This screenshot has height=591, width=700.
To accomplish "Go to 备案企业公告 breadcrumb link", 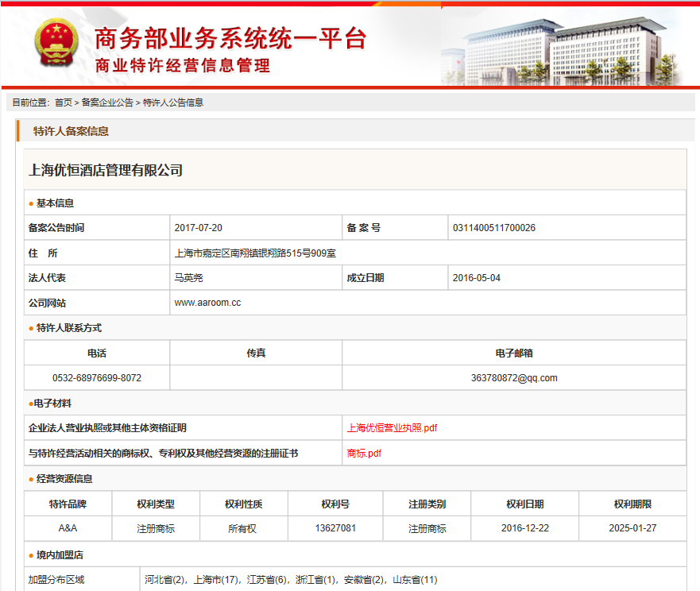I will [107, 102].
